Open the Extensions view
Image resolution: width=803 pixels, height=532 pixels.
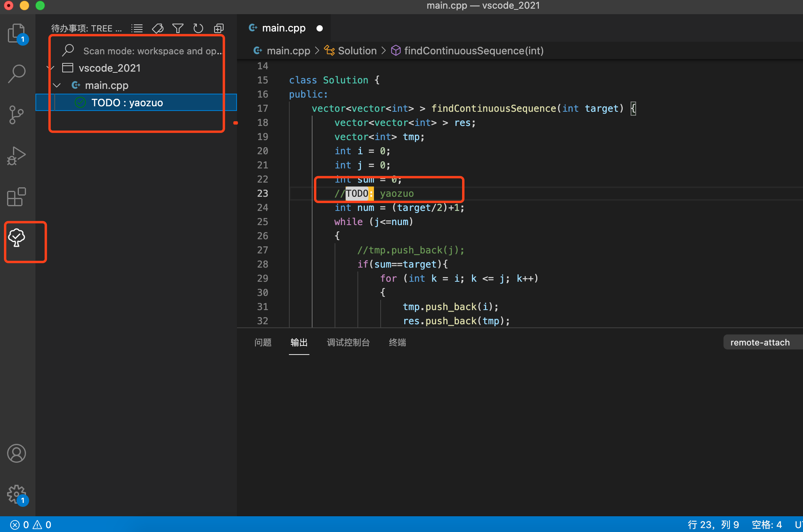coord(17,197)
